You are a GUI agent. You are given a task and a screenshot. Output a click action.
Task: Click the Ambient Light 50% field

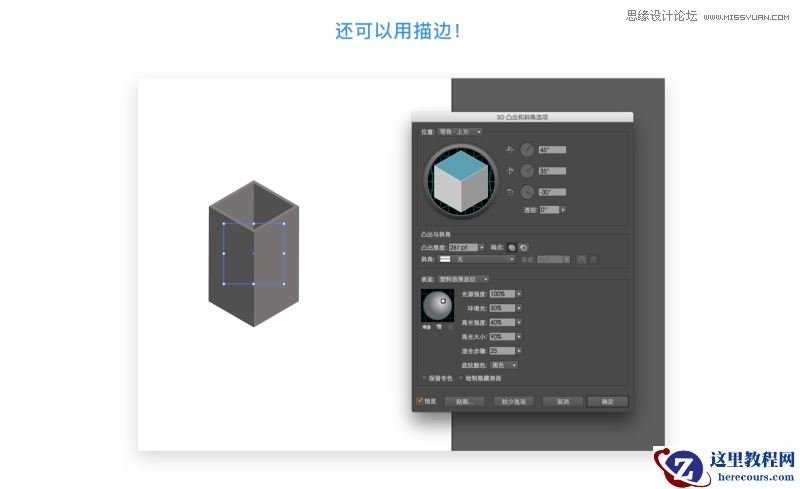503,308
